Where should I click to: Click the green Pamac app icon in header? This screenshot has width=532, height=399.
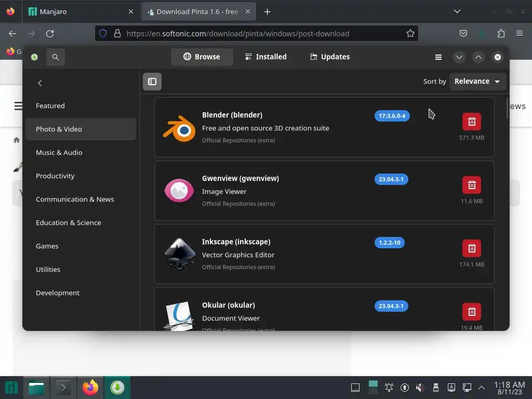pos(34,57)
